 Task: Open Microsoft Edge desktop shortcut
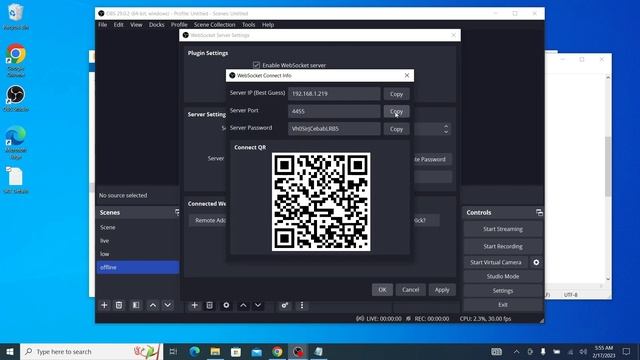16,142
